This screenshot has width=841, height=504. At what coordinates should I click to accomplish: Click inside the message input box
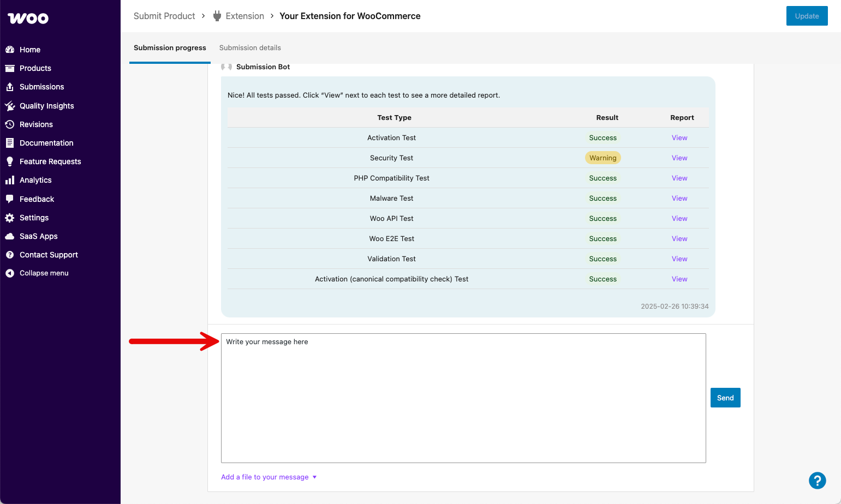[463, 398]
